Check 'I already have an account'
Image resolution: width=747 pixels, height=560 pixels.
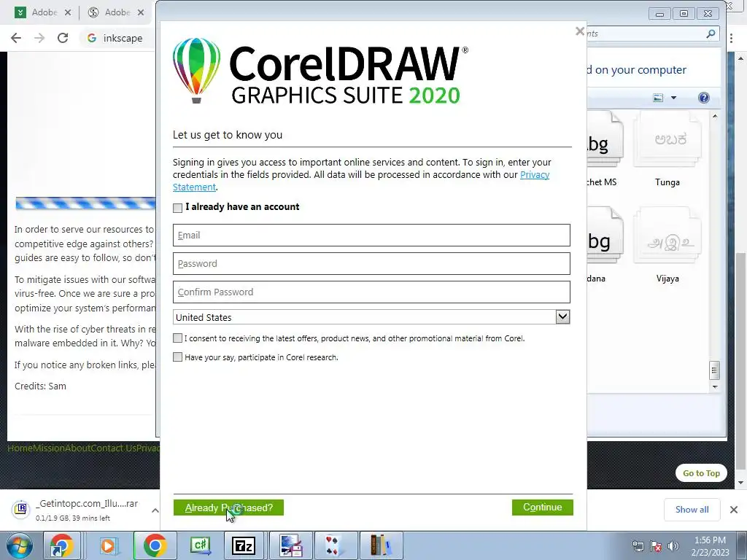(x=178, y=208)
